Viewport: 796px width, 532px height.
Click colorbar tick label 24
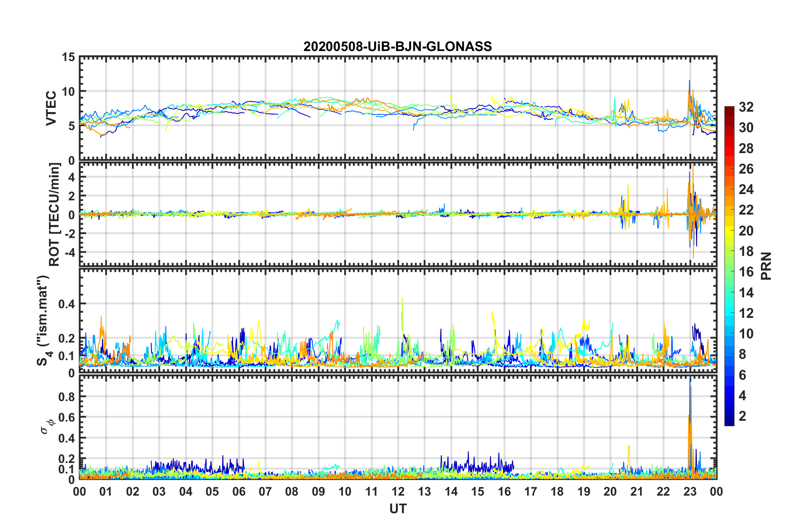tap(746, 189)
